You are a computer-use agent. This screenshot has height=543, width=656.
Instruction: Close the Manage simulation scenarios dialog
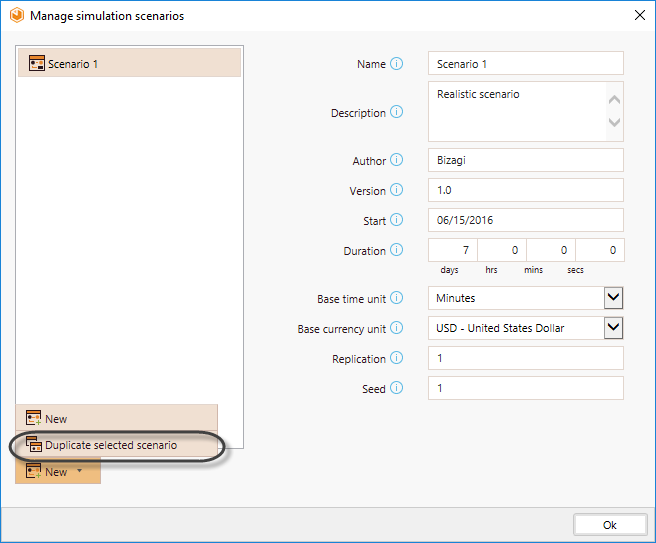(x=640, y=15)
